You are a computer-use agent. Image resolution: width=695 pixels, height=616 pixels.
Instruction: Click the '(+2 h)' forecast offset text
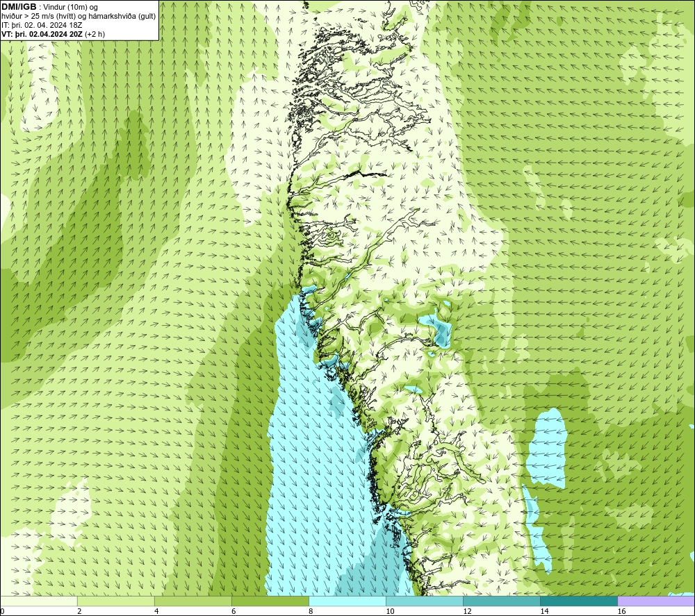click(x=95, y=34)
